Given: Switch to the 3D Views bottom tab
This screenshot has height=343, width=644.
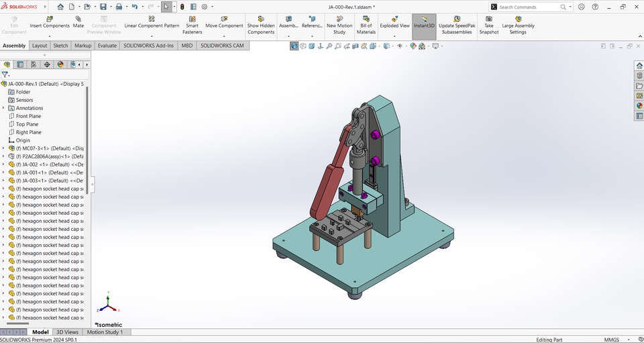Looking at the screenshot, I should pos(67,332).
